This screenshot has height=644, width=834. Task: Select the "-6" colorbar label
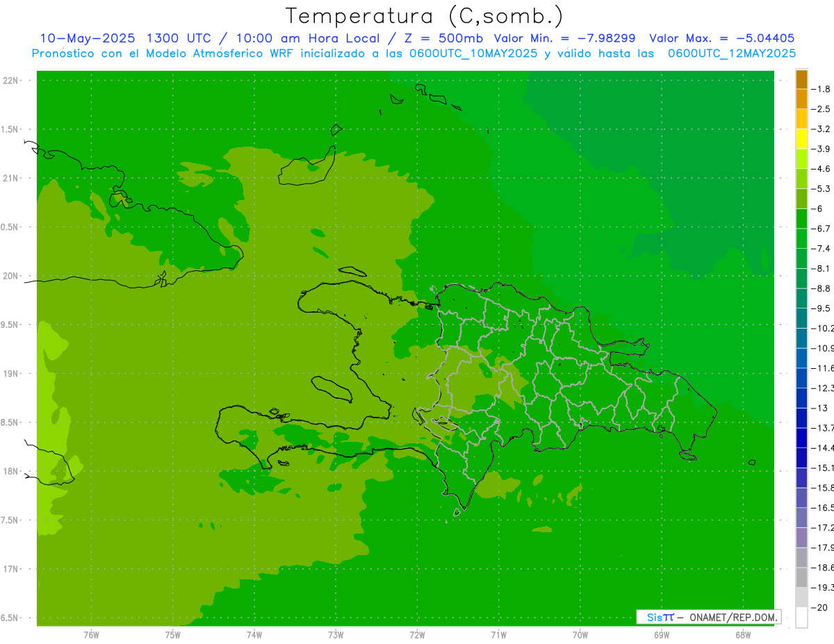pyautogui.click(x=819, y=208)
